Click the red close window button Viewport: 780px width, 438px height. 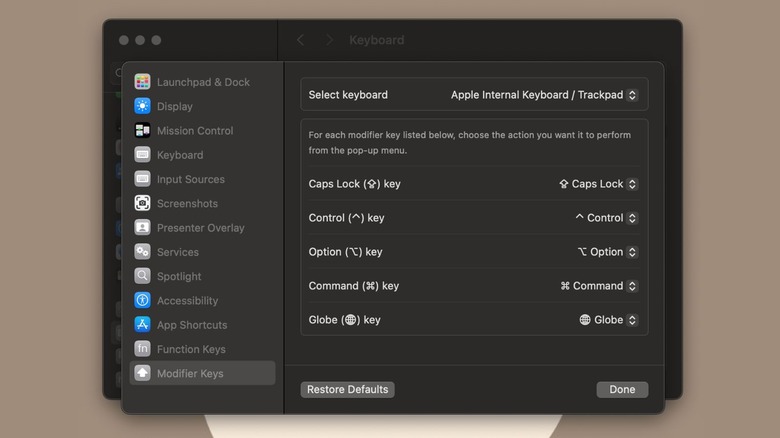click(124, 40)
